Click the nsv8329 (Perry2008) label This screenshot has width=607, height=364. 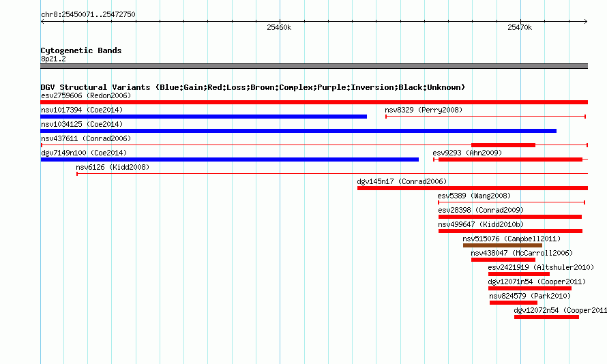click(x=424, y=110)
